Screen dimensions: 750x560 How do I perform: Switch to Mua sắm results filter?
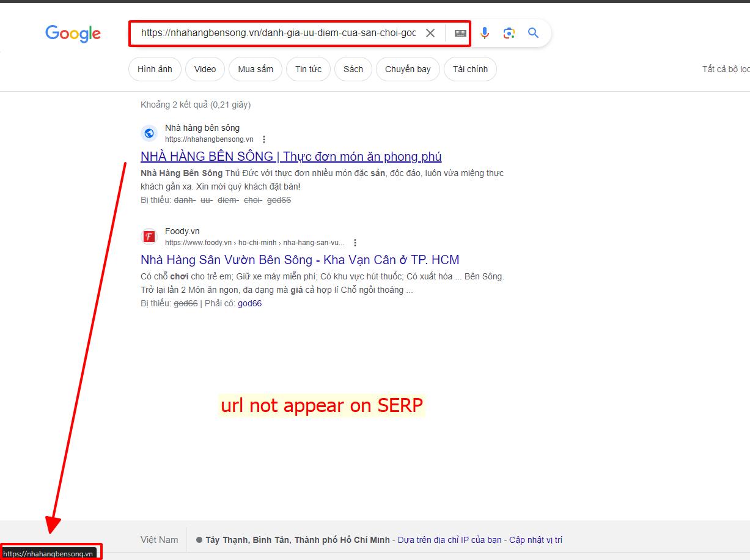(256, 69)
